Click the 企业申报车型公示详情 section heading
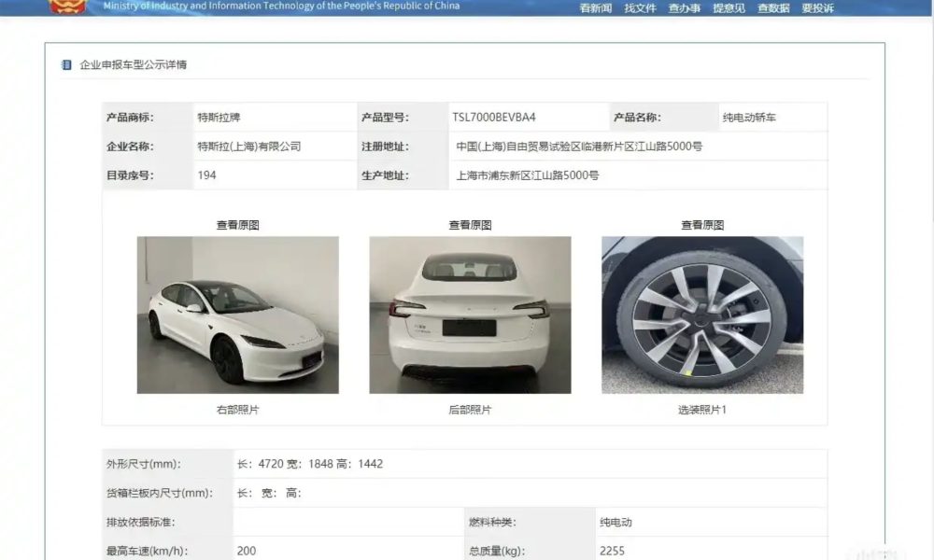 pyautogui.click(x=133, y=64)
